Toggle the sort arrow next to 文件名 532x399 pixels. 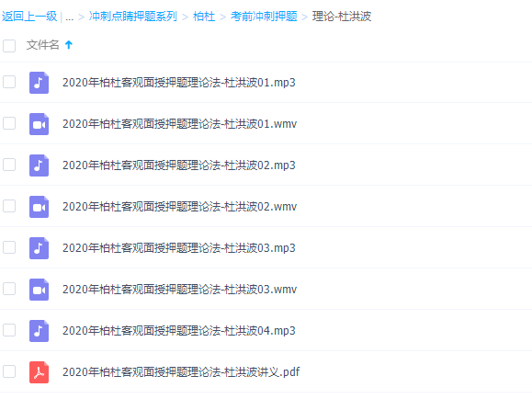69,45
